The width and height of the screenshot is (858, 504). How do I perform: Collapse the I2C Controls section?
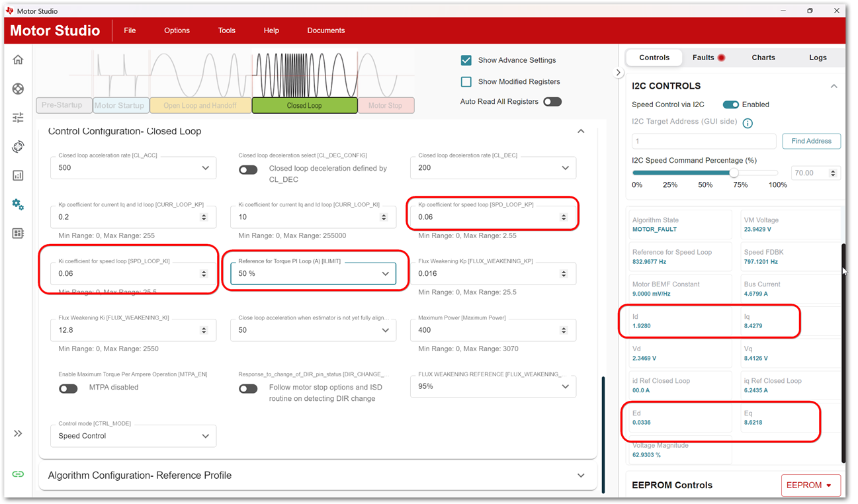[x=834, y=86]
